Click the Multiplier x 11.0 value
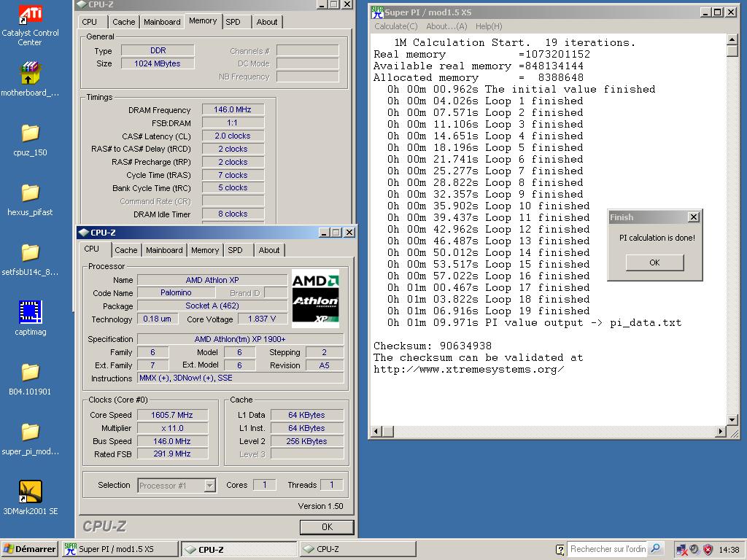This screenshot has width=747, height=560. pyautogui.click(x=172, y=428)
